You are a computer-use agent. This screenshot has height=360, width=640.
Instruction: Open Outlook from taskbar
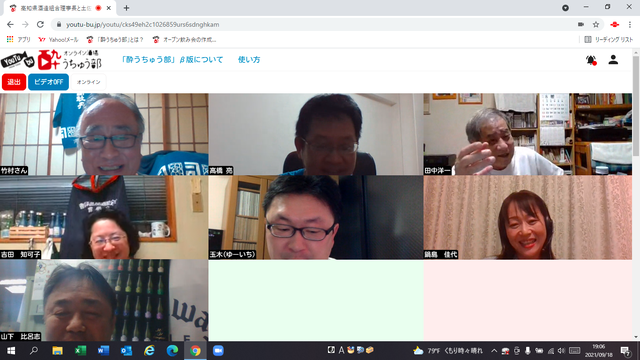[126, 351]
